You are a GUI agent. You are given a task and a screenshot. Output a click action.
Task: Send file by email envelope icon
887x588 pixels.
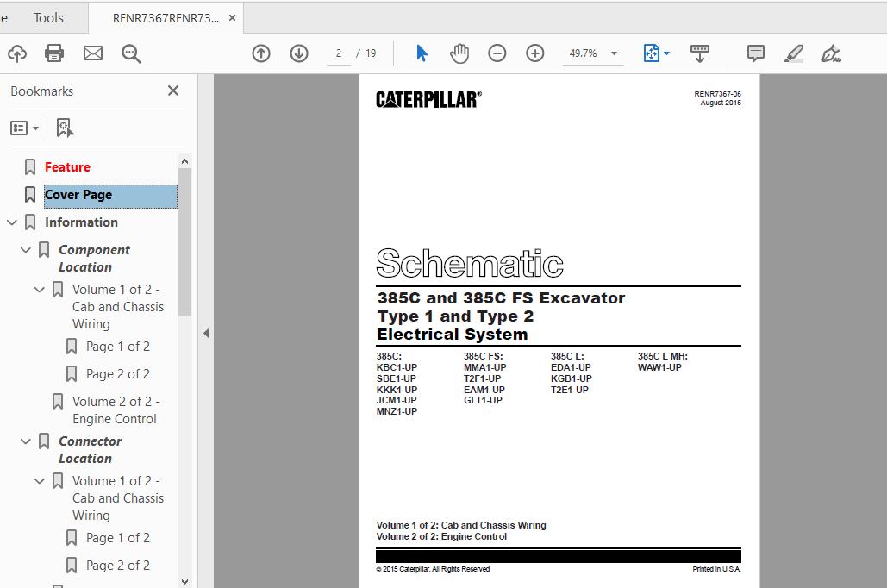point(93,53)
